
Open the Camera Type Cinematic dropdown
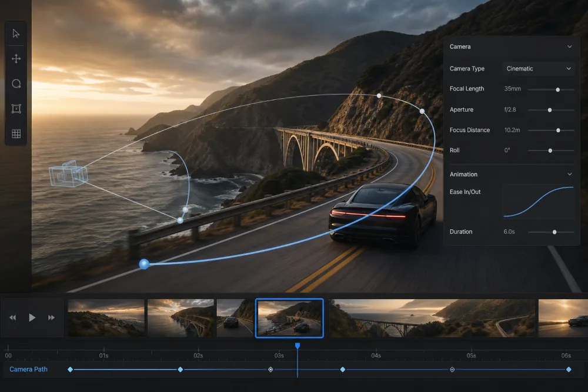click(538, 69)
